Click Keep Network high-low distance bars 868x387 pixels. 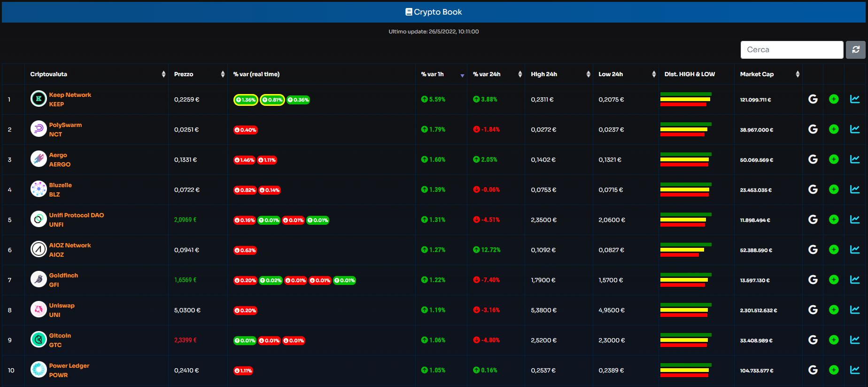[x=686, y=99]
